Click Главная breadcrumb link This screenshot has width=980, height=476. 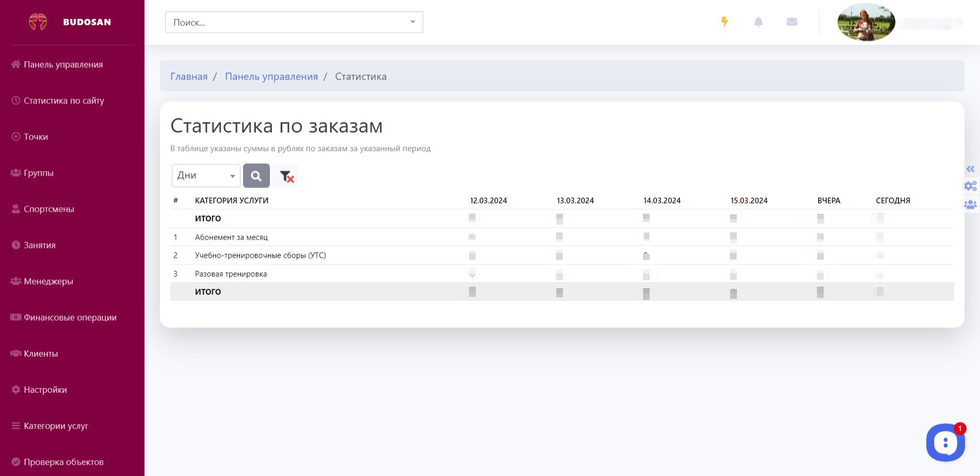(x=189, y=76)
